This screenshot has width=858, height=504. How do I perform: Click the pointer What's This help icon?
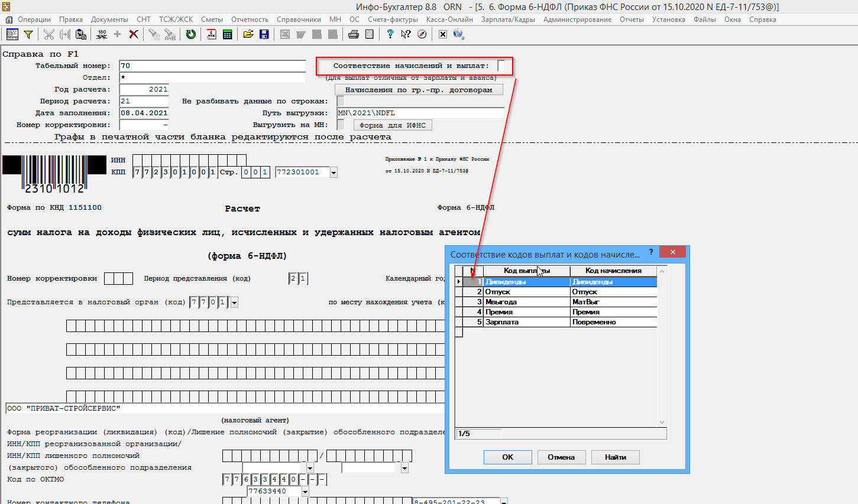[x=406, y=34]
